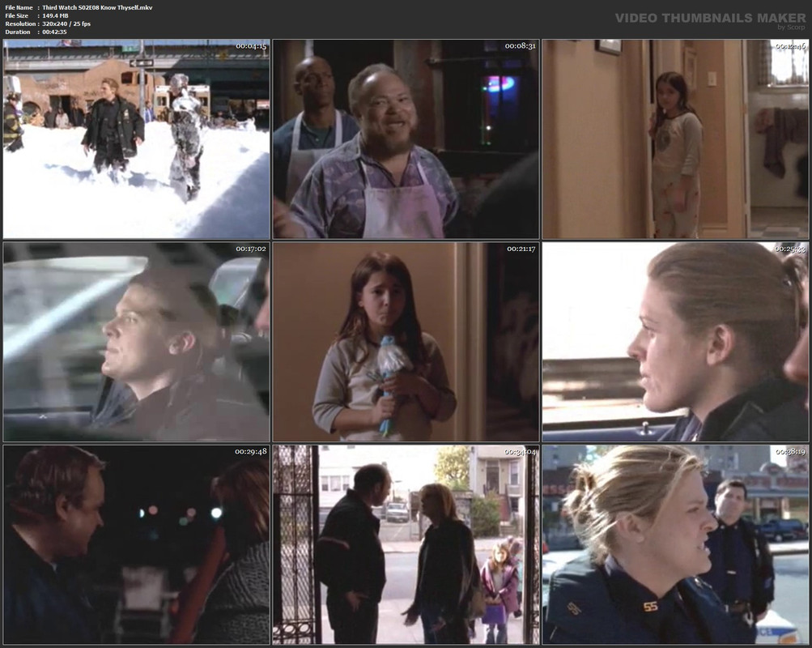
Task: Click the 'File Name' label
Action: [19, 8]
